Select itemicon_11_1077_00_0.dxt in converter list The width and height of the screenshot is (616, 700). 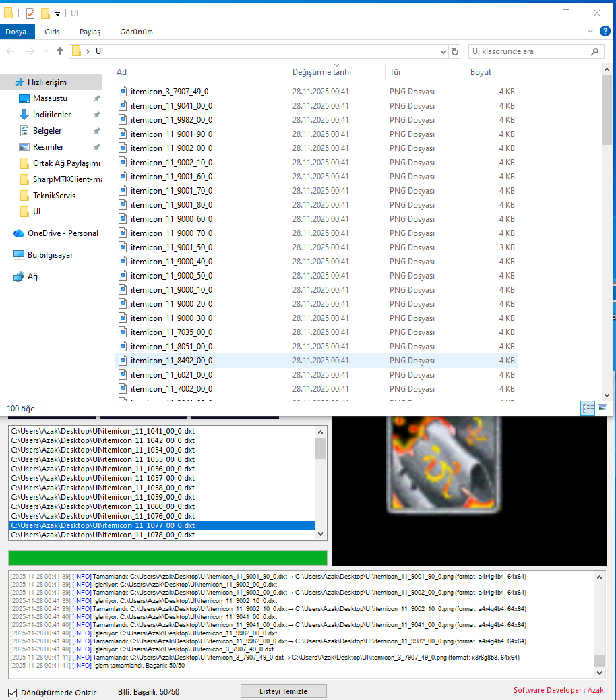click(x=162, y=525)
